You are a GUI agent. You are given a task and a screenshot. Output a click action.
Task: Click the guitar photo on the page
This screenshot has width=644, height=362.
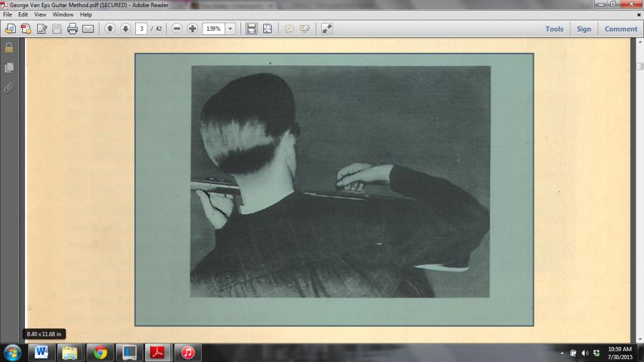coord(340,182)
